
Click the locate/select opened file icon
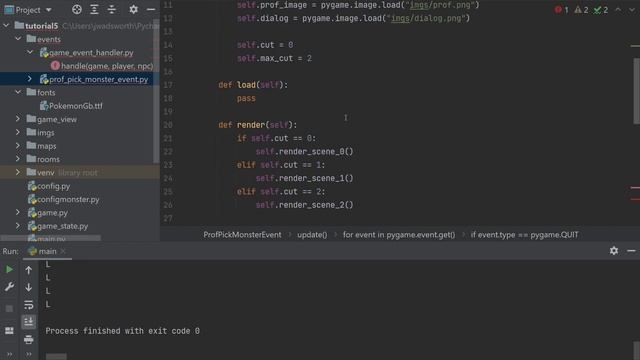(77, 9)
